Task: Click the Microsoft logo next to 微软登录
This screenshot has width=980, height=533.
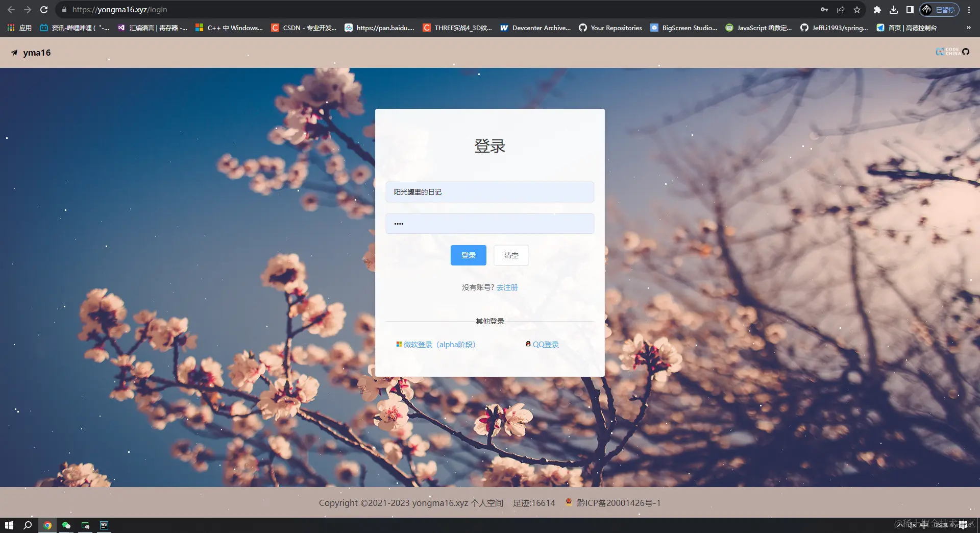Action: pyautogui.click(x=399, y=344)
